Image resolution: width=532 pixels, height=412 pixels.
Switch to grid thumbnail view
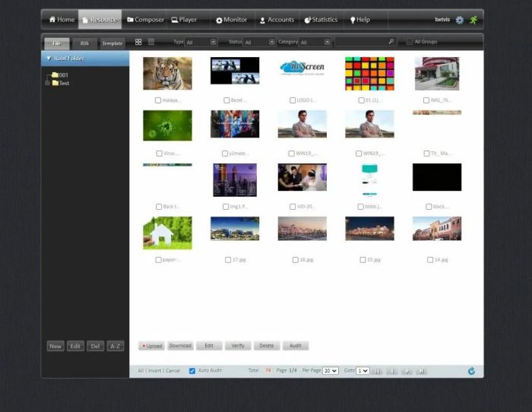[138, 43]
